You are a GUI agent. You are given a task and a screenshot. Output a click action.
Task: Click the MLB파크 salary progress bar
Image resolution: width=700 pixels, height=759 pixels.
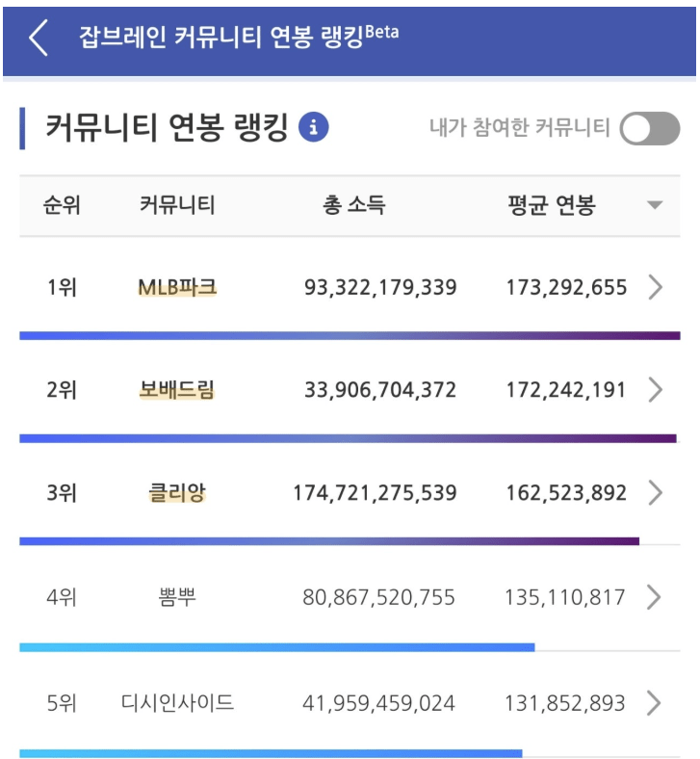(350, 335)
